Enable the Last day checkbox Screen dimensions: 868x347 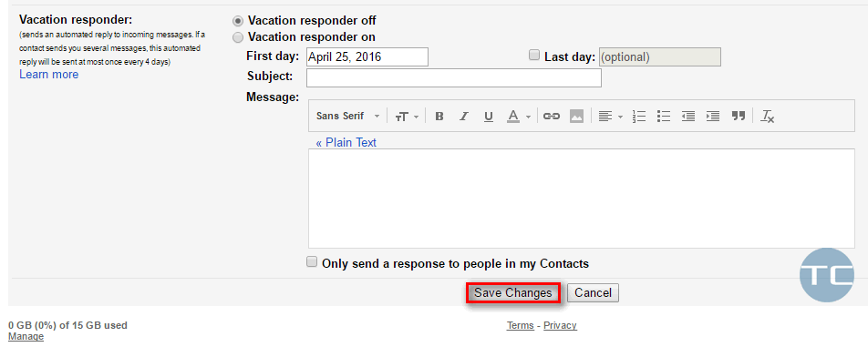pos(534,55)
